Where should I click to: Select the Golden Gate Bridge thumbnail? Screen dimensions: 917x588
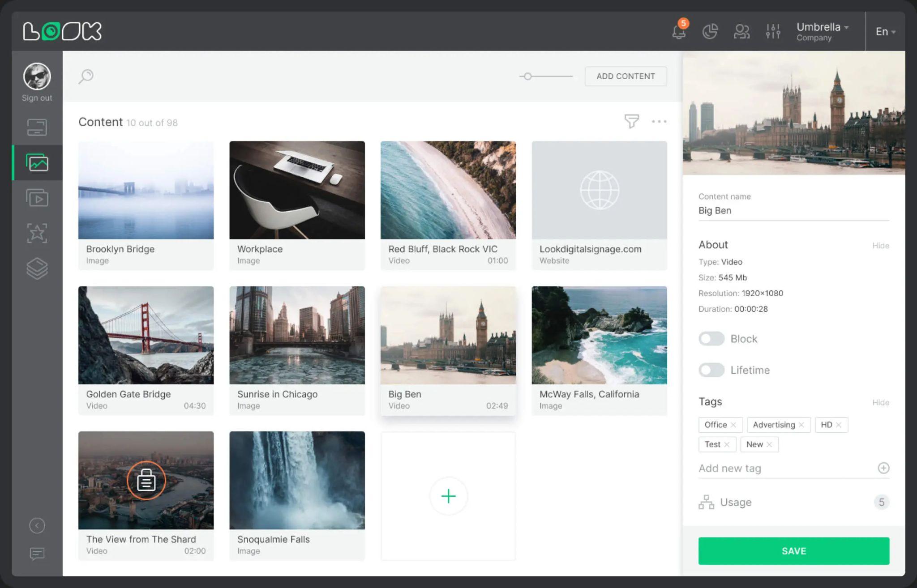click(x=146, y=336)
